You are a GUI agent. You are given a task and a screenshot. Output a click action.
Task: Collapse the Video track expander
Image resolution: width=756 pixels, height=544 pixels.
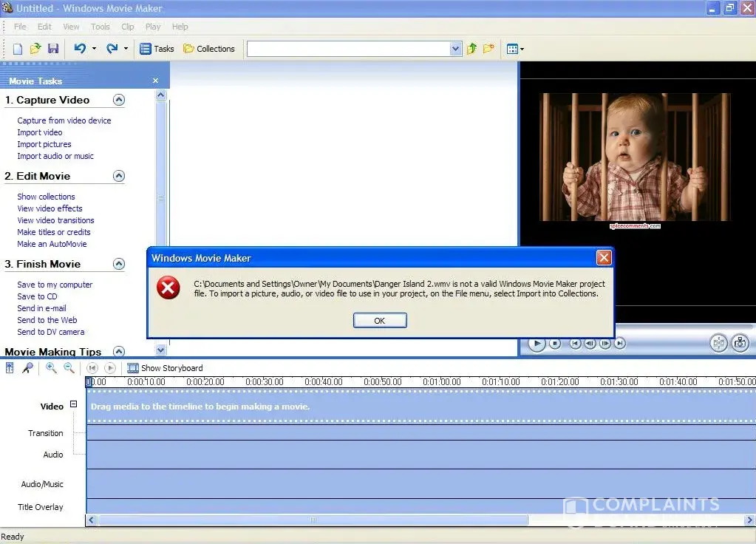point(73,404)
